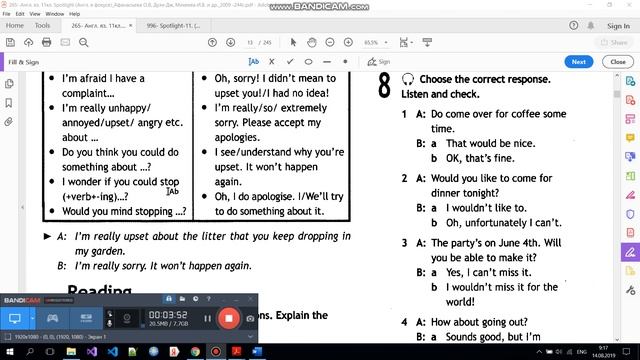
Task: Open the Fill & Sign tool in right pane
Action: [630, 252]
